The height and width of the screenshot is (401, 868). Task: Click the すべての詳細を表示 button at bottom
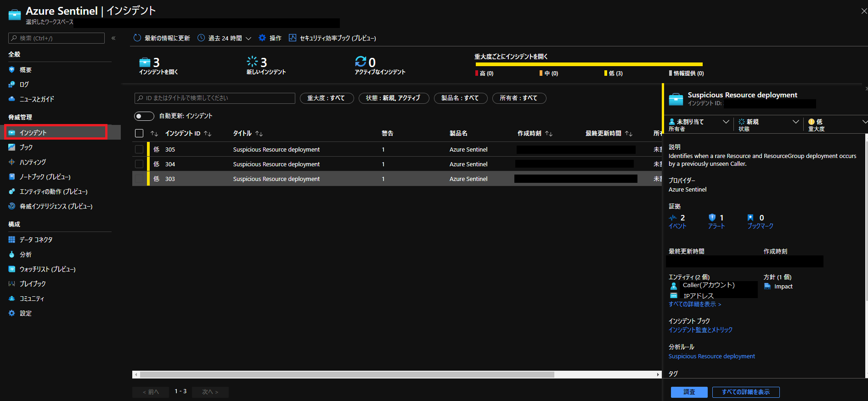pyautogui.click(x=746, y=392)
